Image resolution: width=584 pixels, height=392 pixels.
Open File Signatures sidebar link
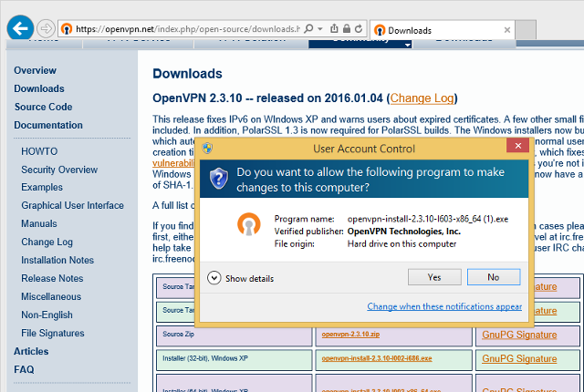tap(53, 334)
